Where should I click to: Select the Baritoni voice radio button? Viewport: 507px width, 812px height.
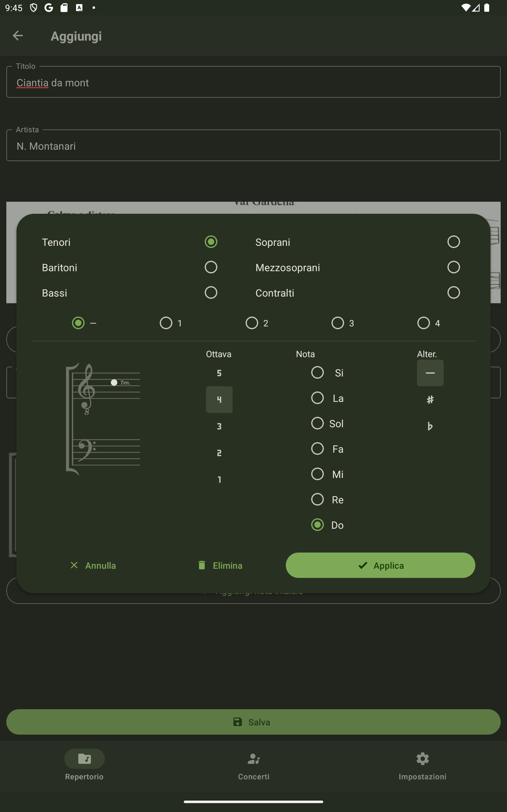[211, 267]
